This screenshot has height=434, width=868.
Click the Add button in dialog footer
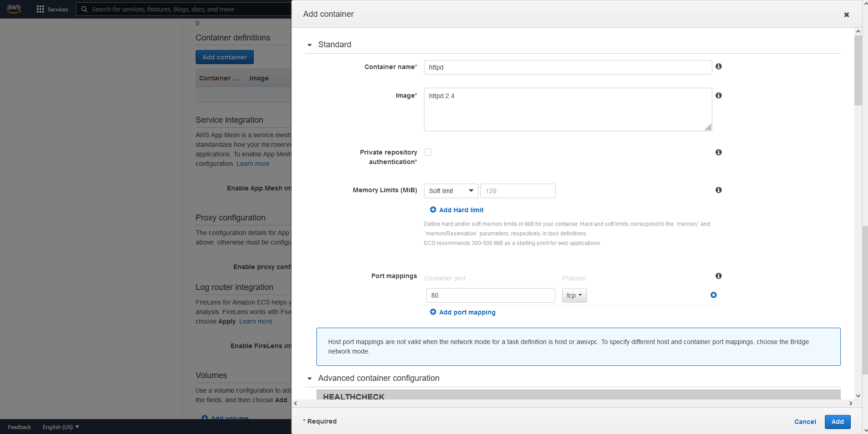tap(838, 422)
